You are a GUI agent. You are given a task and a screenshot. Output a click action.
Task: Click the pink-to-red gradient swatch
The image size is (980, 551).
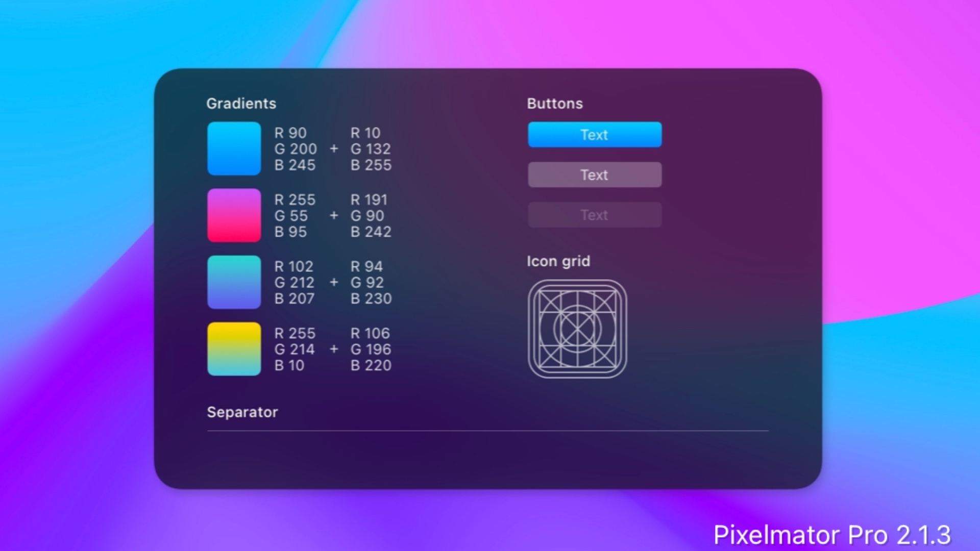click(233, 215)
